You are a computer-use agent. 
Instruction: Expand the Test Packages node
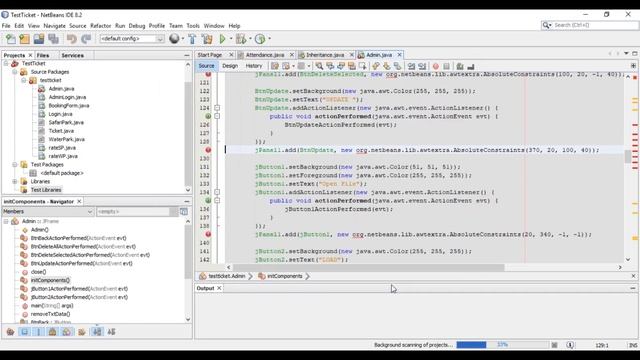click(15, 164)
